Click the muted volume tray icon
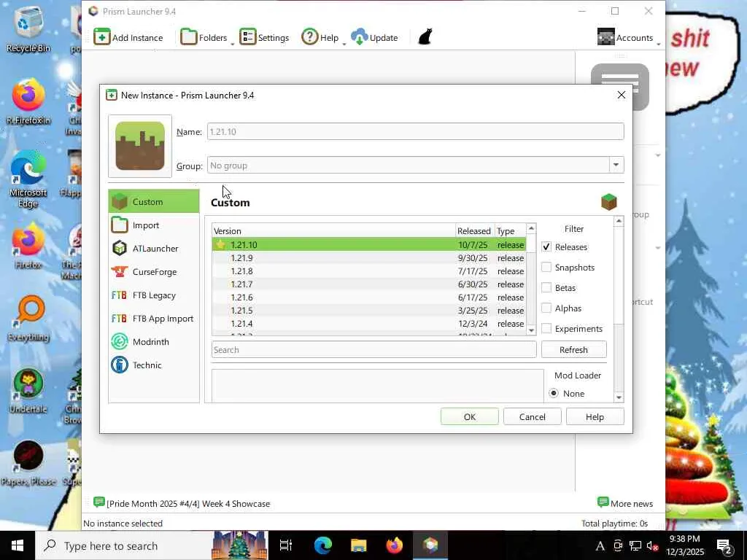This screenshot has height=560, width=747. pos(651,546)
